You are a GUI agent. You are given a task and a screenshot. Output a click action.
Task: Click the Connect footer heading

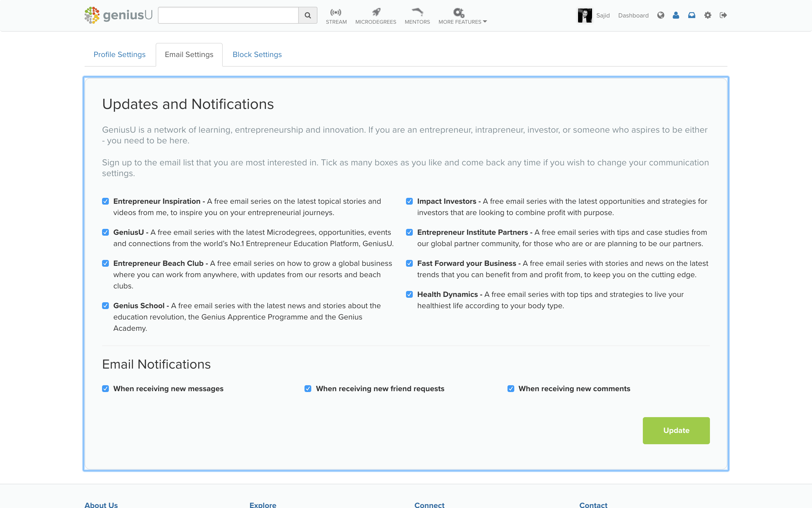(429, 505)
